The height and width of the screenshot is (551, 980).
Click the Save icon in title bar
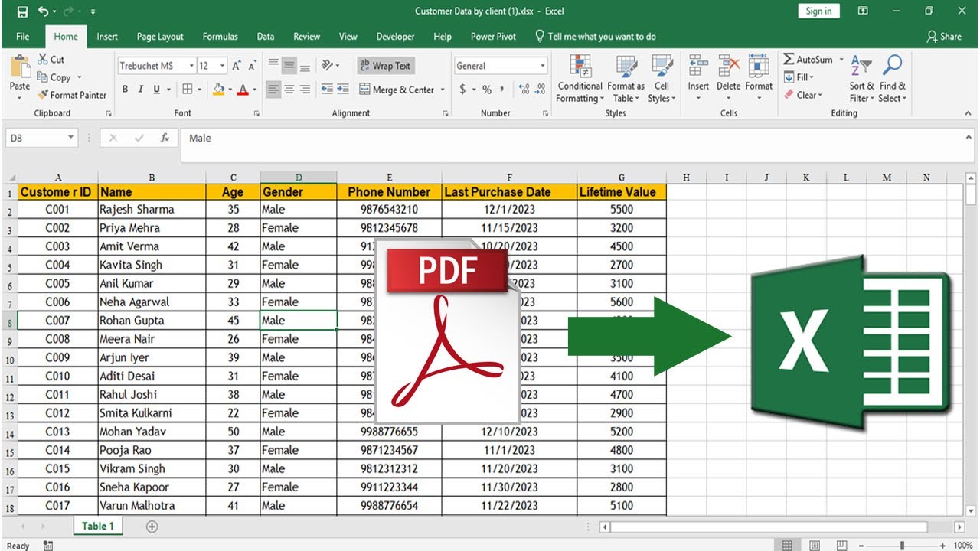(22, 11)
